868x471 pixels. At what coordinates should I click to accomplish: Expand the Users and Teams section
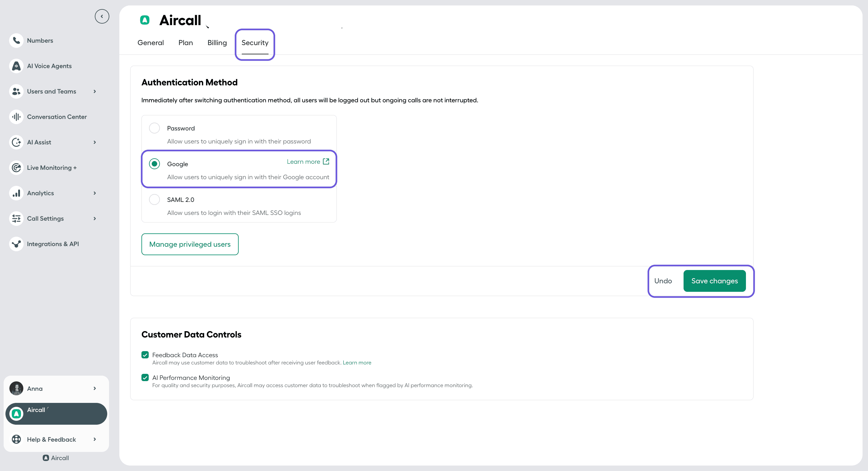click(x=94, y=91)
